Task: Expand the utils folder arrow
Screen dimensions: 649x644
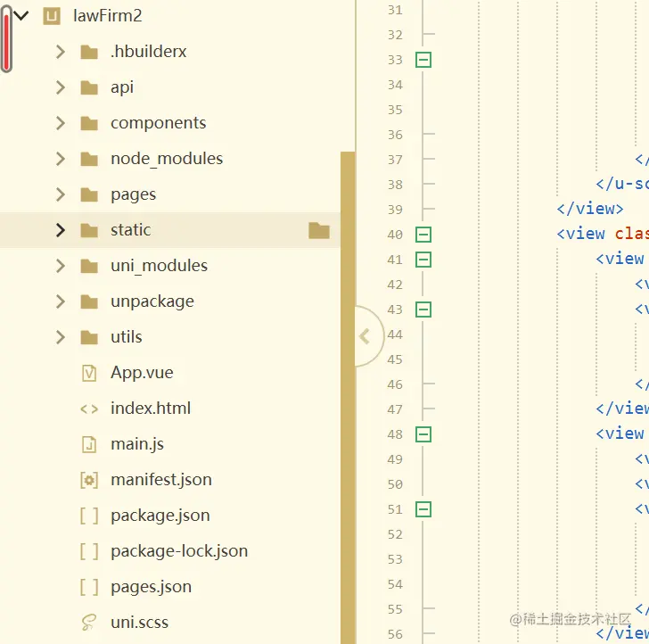Action: click(61, 337)
